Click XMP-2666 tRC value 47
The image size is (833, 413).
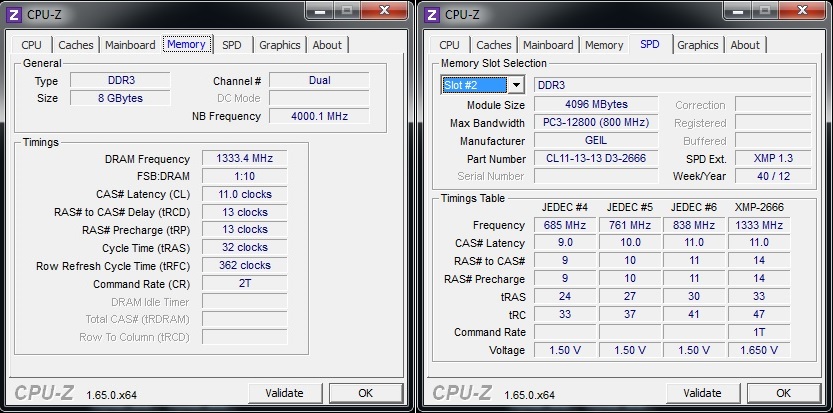pyautogui.click(x=759, y=314)
